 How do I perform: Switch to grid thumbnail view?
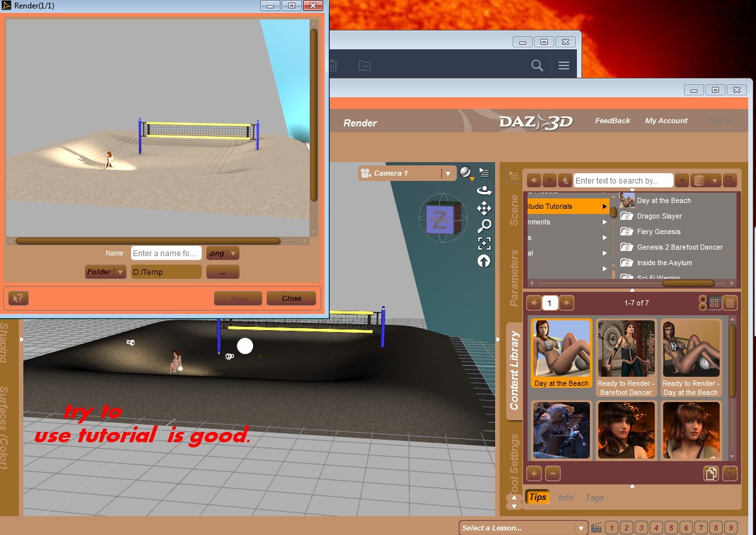pos(714,303)
